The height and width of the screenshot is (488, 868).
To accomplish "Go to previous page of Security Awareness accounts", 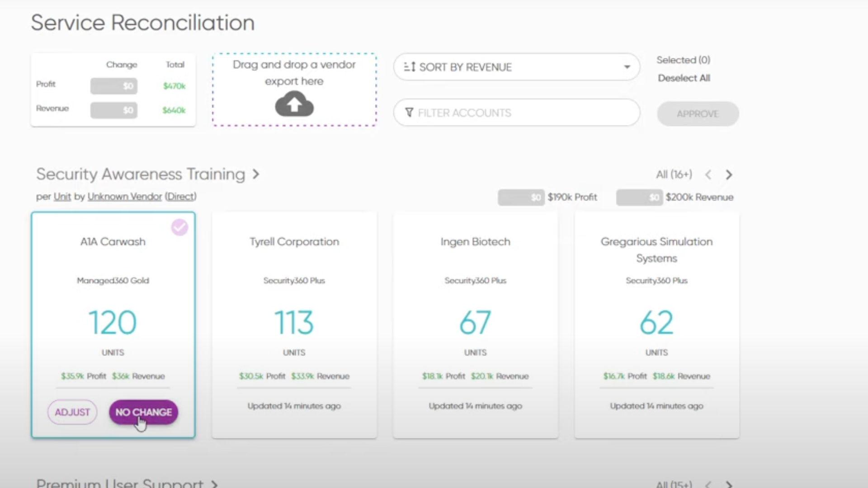I will pos(708,174).
